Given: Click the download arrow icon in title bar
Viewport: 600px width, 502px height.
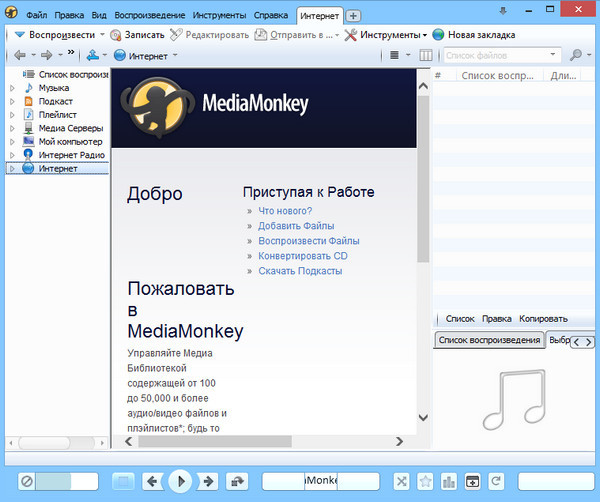Looking at the screenshot, I should (503, 11).
